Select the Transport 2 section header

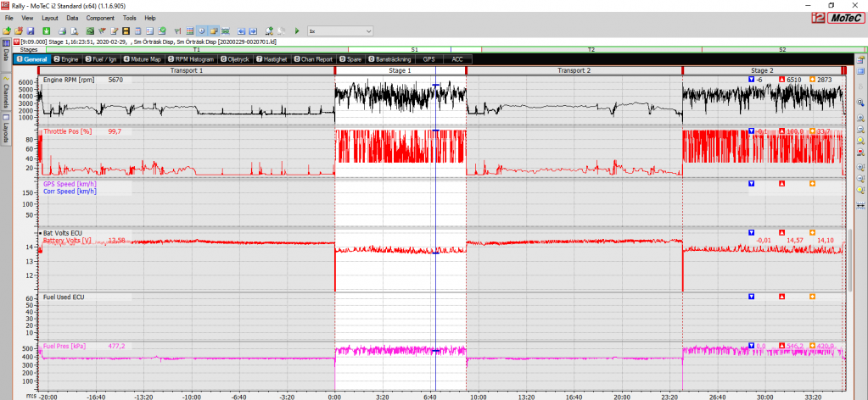coord(574,70)
